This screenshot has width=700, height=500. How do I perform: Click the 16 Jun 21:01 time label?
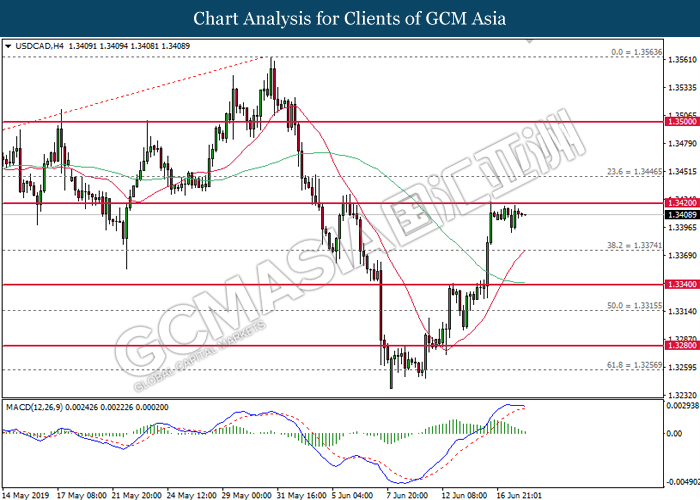coord(519,495)
